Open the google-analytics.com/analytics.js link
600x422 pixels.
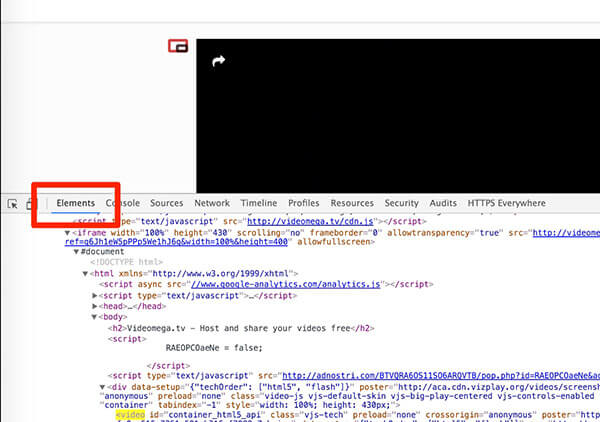tap(285, 284)
